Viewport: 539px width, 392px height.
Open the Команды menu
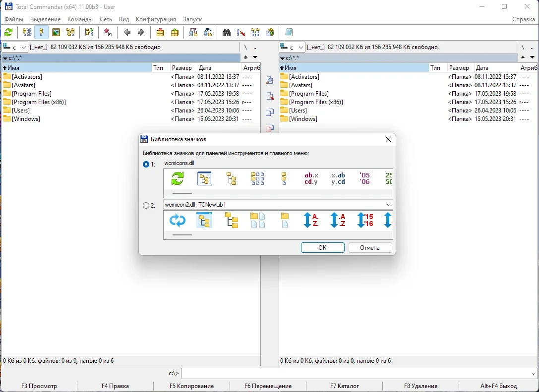coord(80,19)
